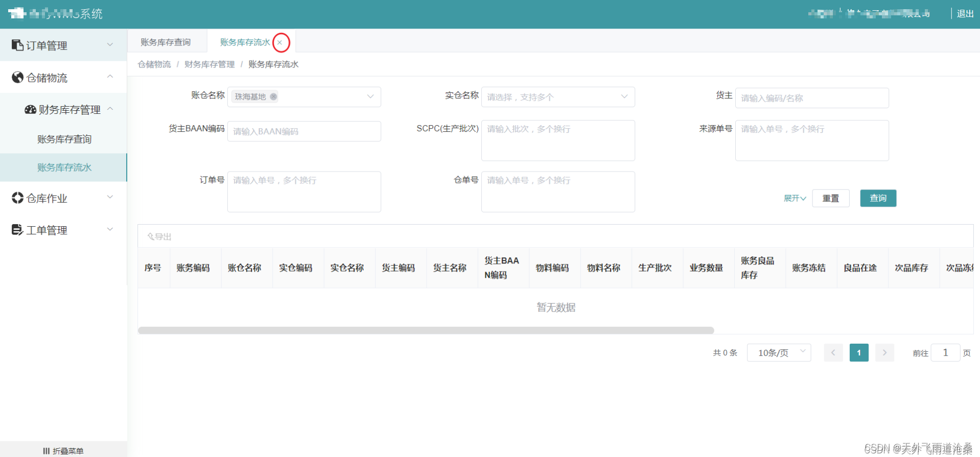Viewport: 980px width, 457px height.
Task: Collapse the 仓储物流 menu chevron
Action: point(110,77)
